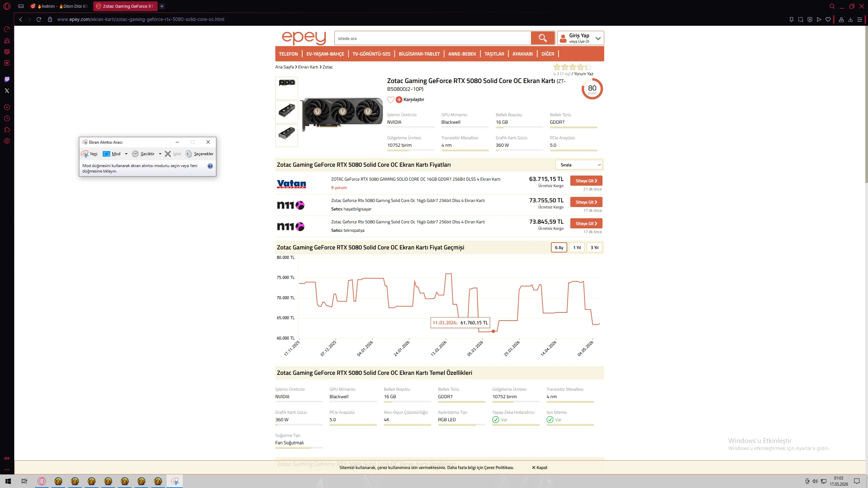Viewport: 868px width, 488px height.
Task: Open the EV-YAŞAM-BAHÇE menu category
Action: [x=325, y=54]
